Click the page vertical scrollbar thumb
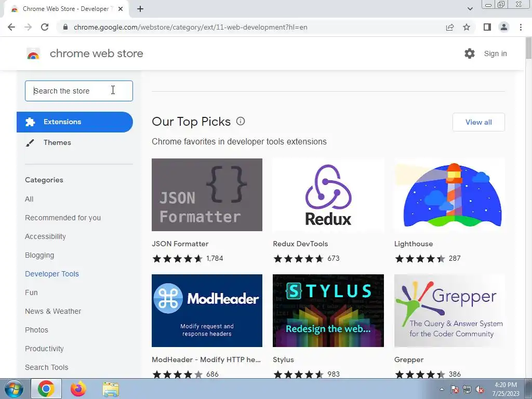This screenshot has width=532, height=399. pos(528,48)
